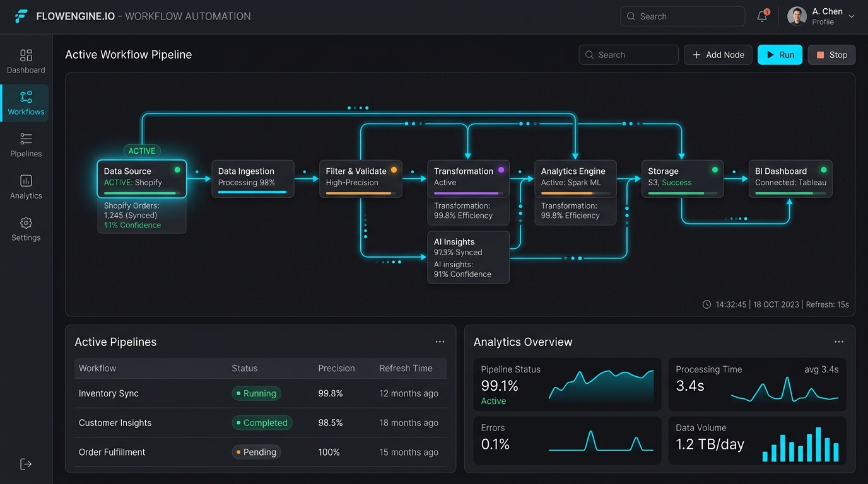
Task: Select the Data Ingestion node
Action: point(253,179)
